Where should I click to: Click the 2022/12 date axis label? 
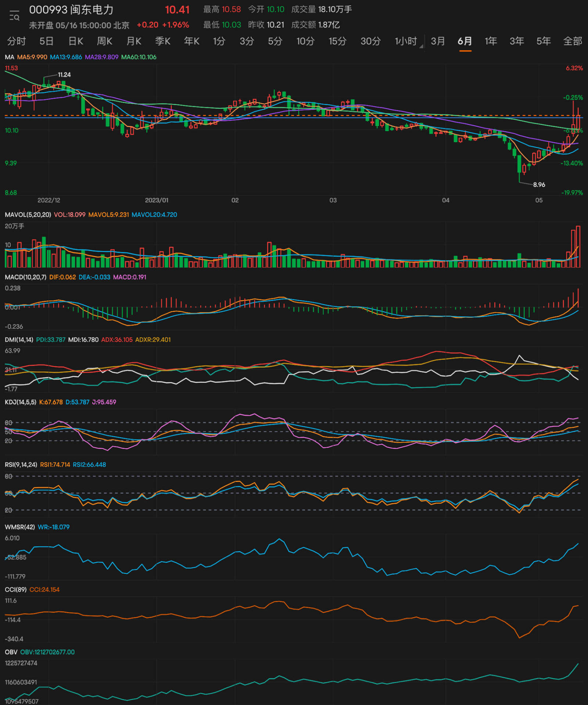click(x=49, y=200)
